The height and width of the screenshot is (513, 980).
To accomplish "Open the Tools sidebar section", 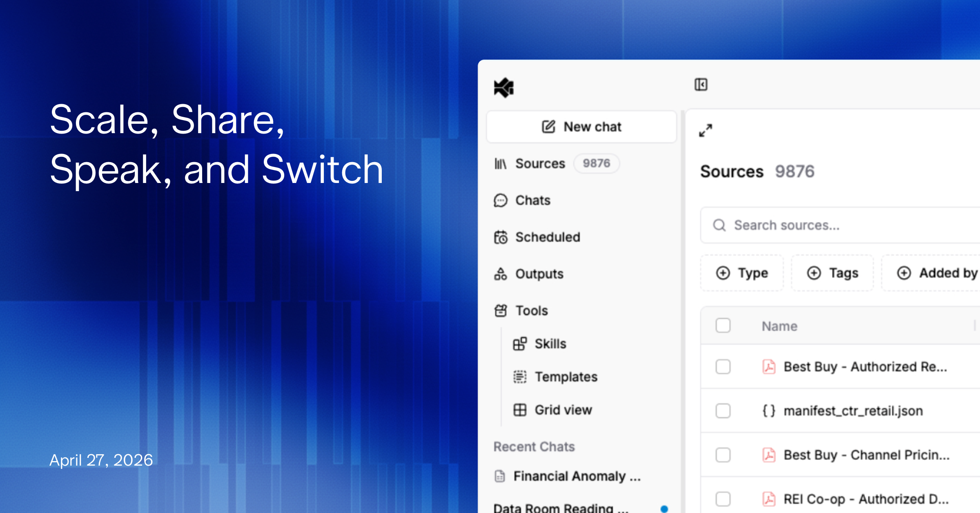I will [x=531, y=310].
